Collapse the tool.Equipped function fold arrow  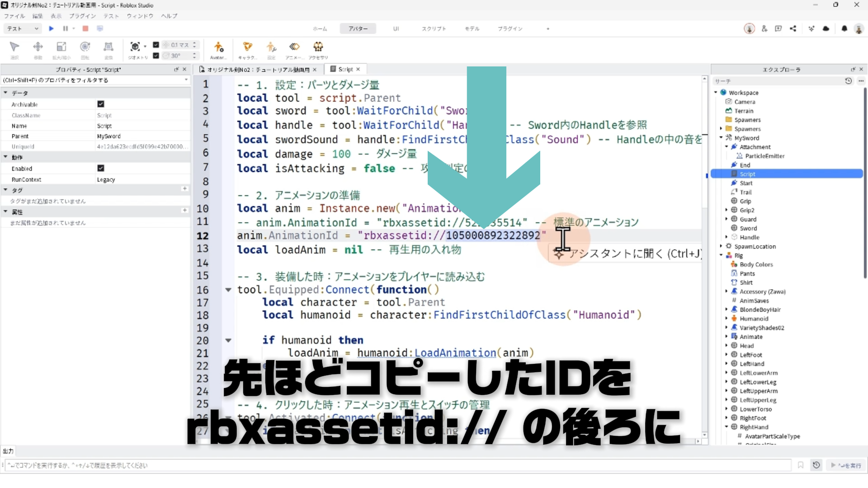pyautogui.click(x=228, y=290)
